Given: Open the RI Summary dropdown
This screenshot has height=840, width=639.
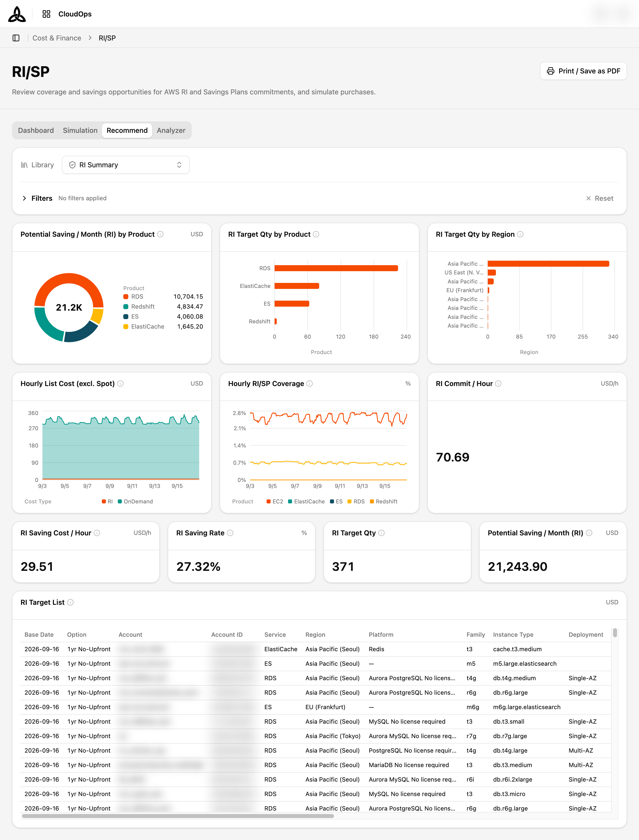Looking at the screenshot, I should tap(126, 165).
